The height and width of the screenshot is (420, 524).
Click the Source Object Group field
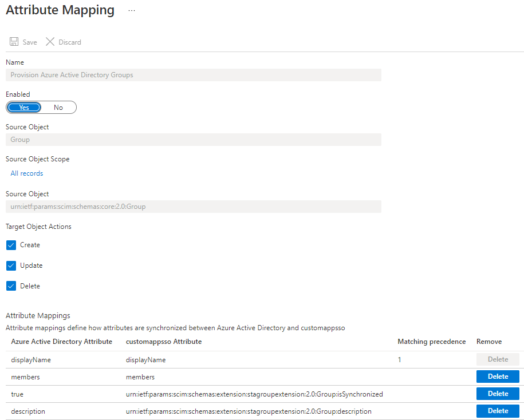click(194, 140)
